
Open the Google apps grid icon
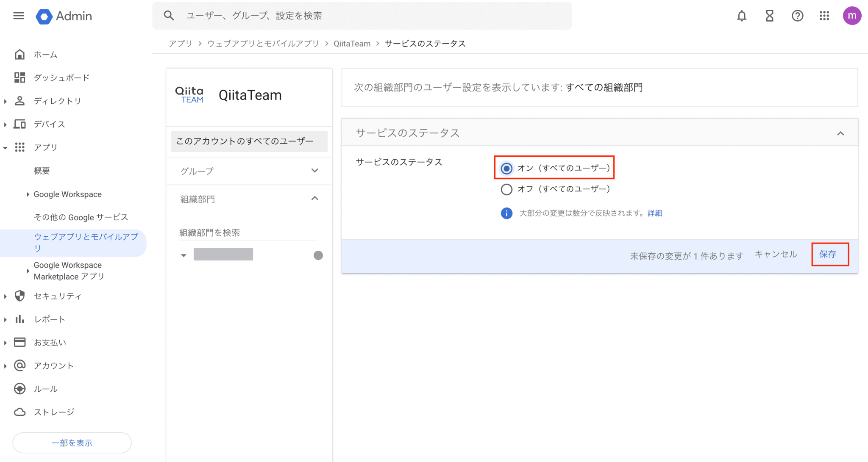824,16
